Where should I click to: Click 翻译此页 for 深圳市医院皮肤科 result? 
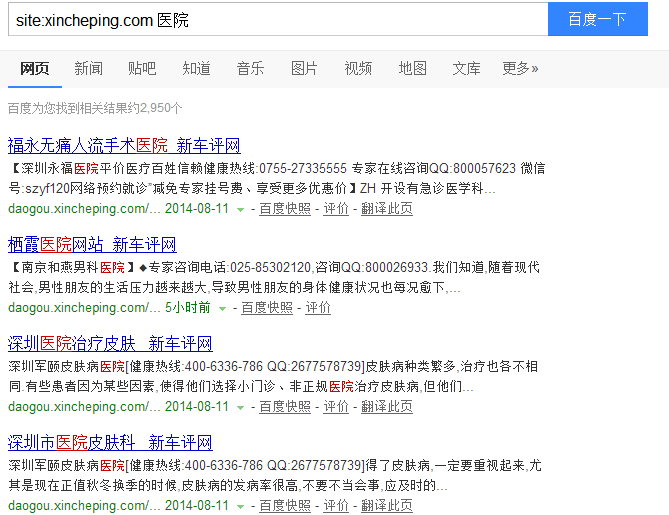tap(387, 506)
